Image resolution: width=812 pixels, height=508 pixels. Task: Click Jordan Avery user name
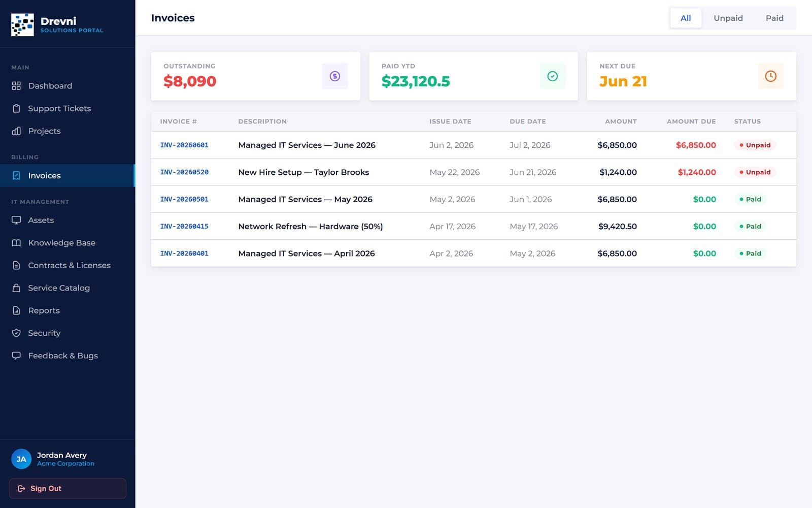pos(61,455)
